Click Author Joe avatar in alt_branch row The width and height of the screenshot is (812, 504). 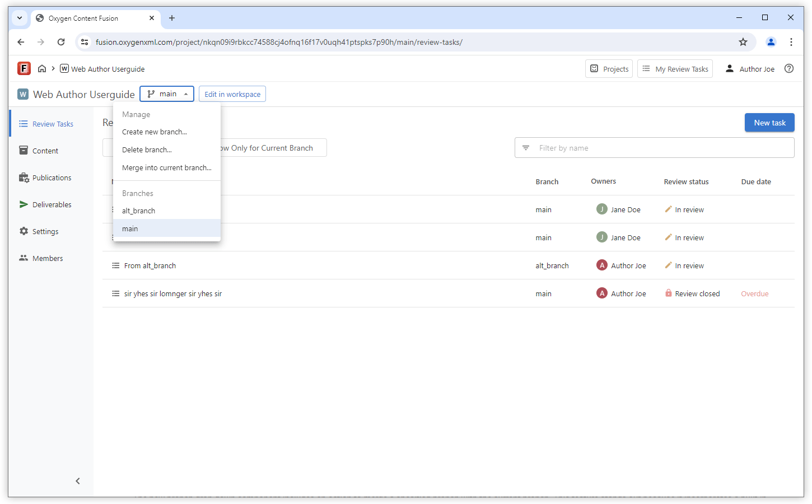pos(602,265)
